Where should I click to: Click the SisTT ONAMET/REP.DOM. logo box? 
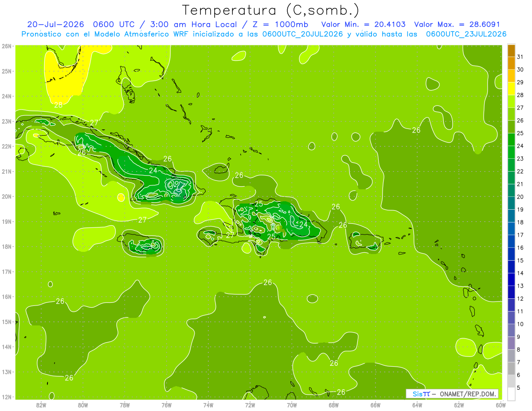(x=452, y=394)
